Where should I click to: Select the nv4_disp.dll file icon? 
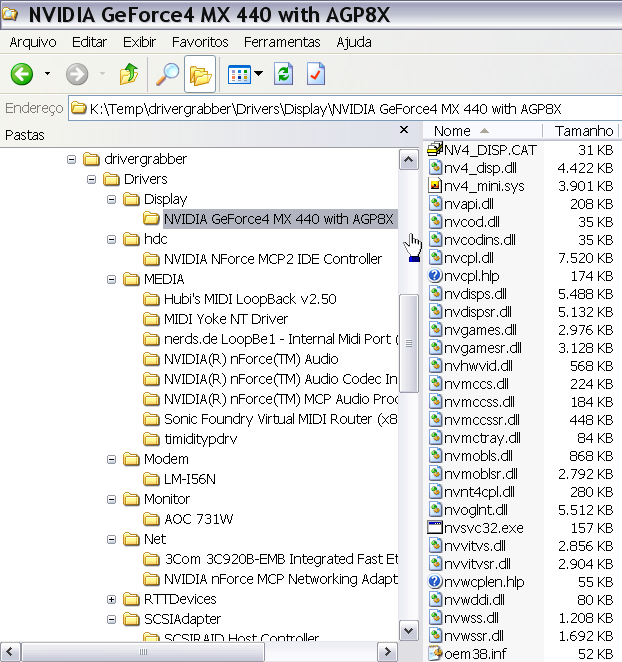[435, 168]
